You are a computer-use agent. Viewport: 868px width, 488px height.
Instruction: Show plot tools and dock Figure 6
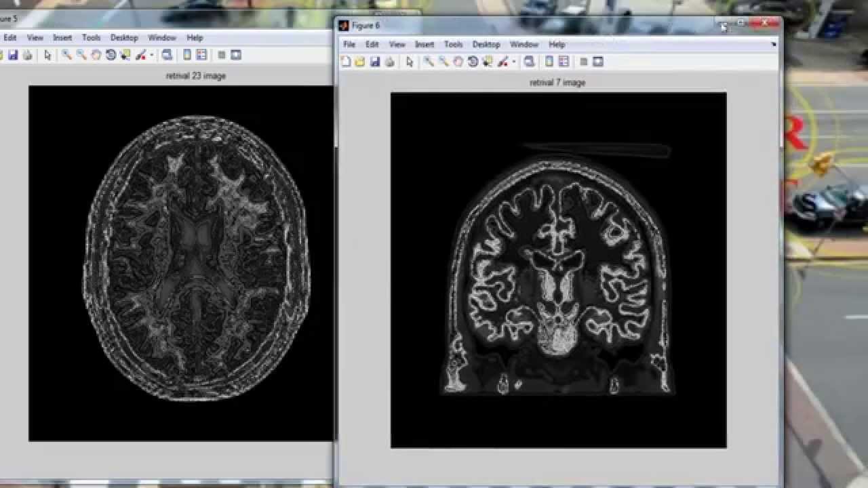pyautogui.click(x=598, y=62)
